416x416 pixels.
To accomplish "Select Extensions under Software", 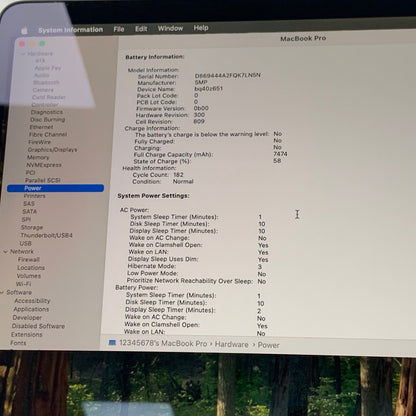I will click(x=27, y=334).
